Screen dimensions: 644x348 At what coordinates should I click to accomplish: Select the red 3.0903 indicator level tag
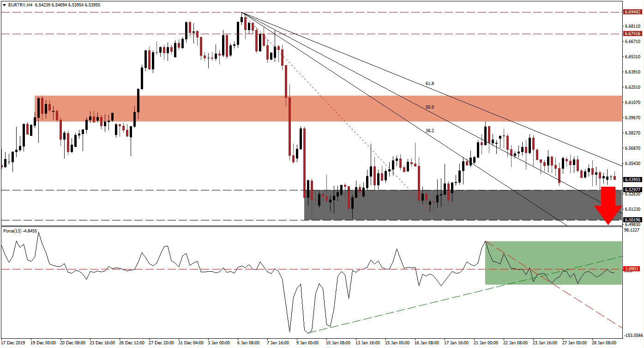pyautogui.click(x=631, y=269)
